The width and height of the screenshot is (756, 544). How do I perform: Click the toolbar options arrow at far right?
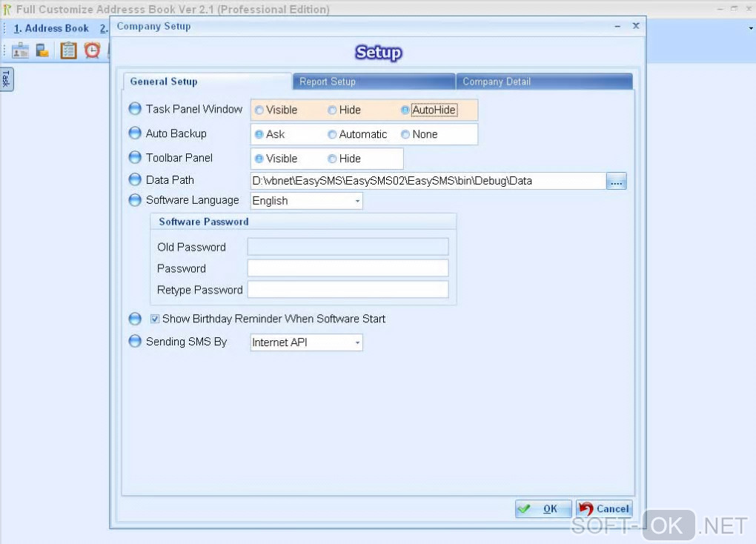tap(751, 28)
